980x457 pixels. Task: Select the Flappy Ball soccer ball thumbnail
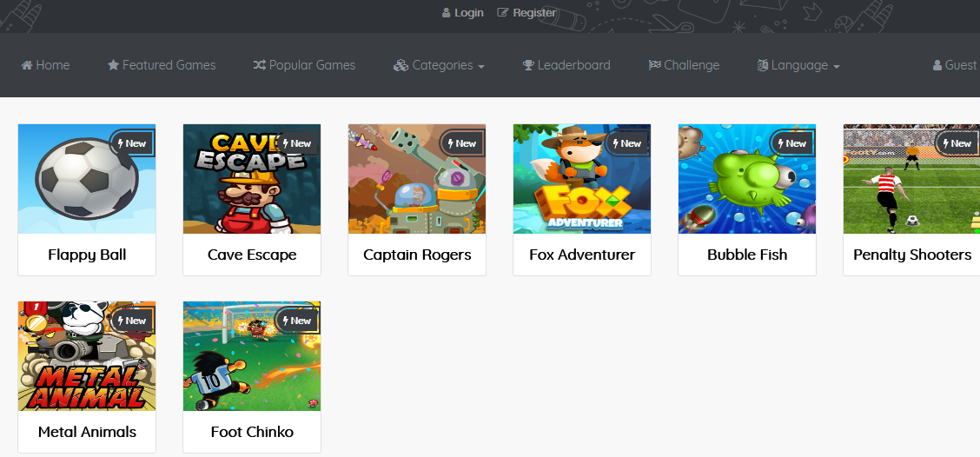[x=87, y=179]
